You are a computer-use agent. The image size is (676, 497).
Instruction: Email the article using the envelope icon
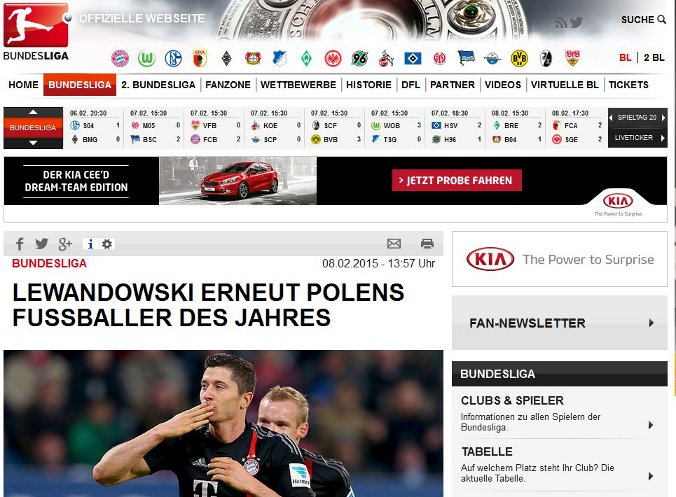coord(394,244)
